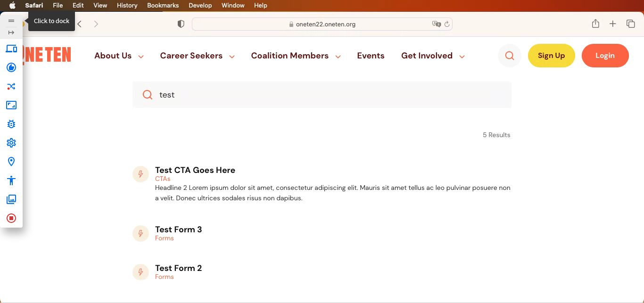Click Safari's Share icon

[595, 24]
